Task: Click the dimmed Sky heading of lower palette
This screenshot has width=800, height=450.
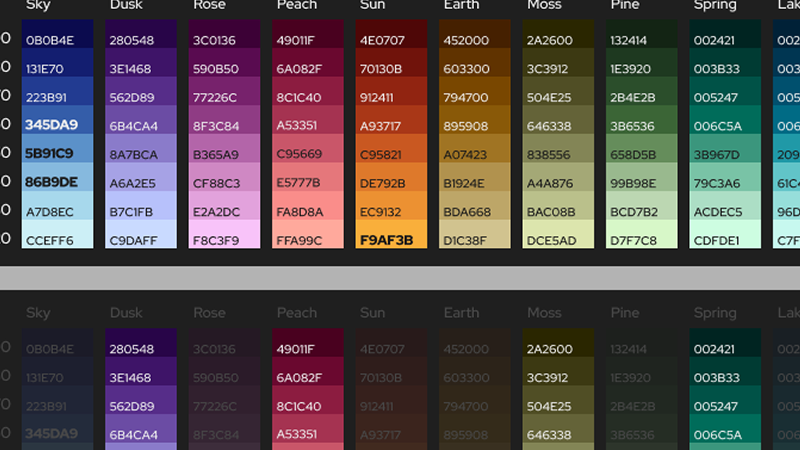Action: (x=38, y=313)
